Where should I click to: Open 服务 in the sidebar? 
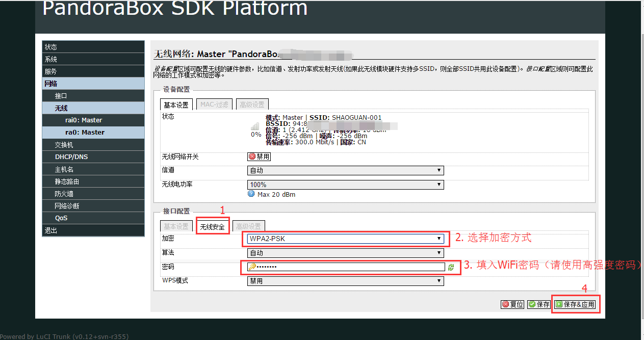coord(93,71)
